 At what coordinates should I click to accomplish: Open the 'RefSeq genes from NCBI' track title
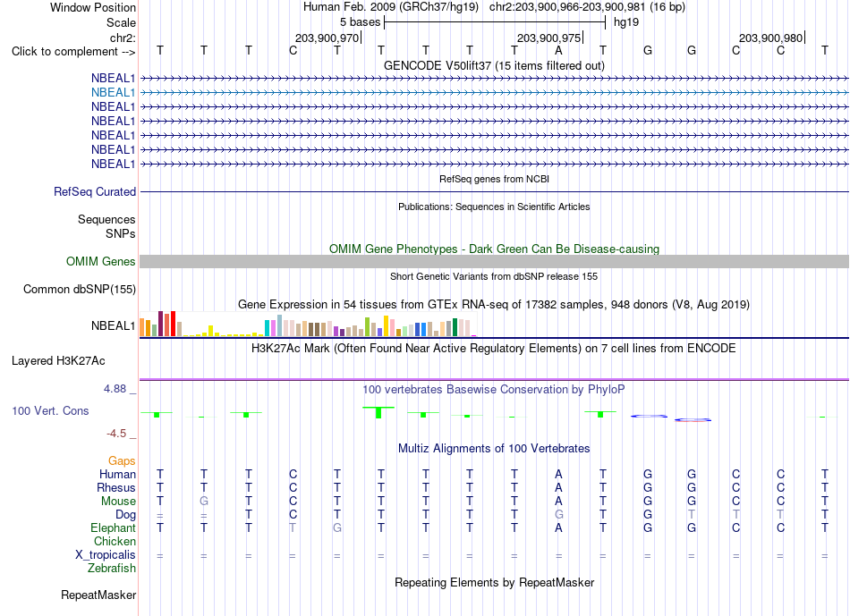tap(494, 179)
